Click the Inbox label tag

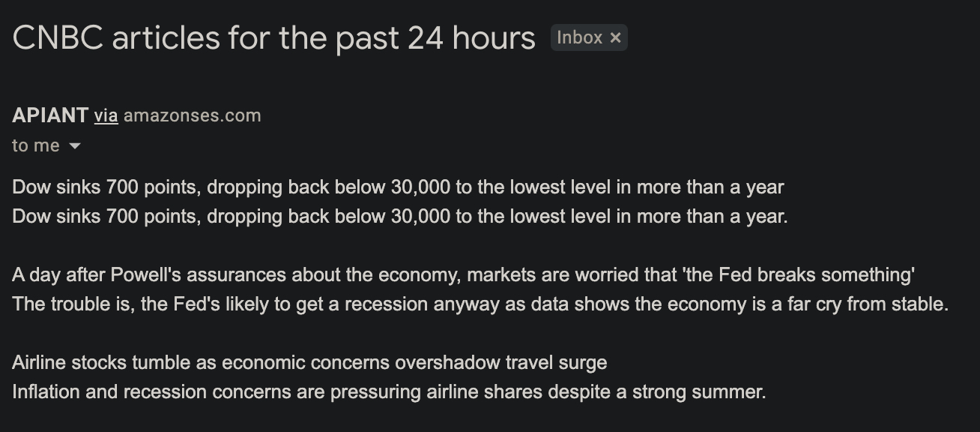click(x=579, y=37)
